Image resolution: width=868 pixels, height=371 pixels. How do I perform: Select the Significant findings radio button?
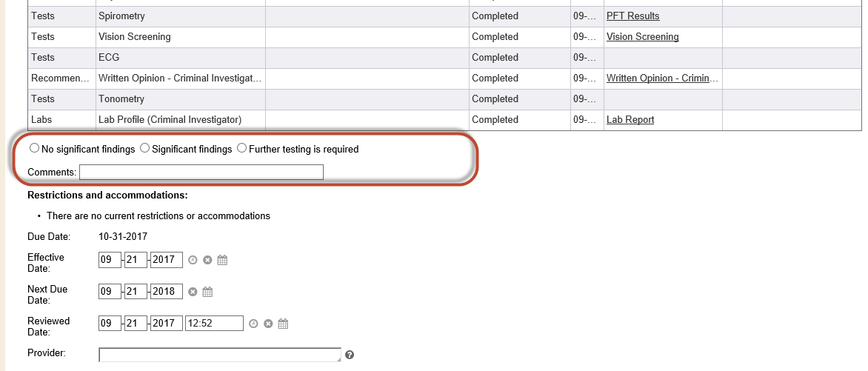144,148
